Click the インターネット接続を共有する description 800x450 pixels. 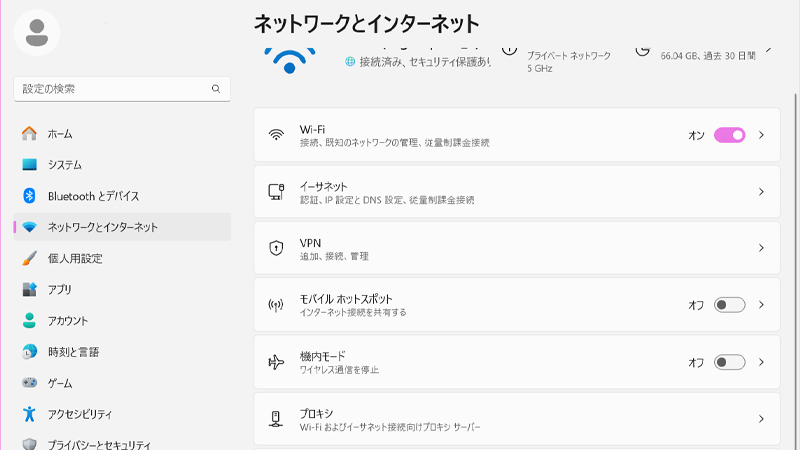pyautogui.click(x=353, y=312)
